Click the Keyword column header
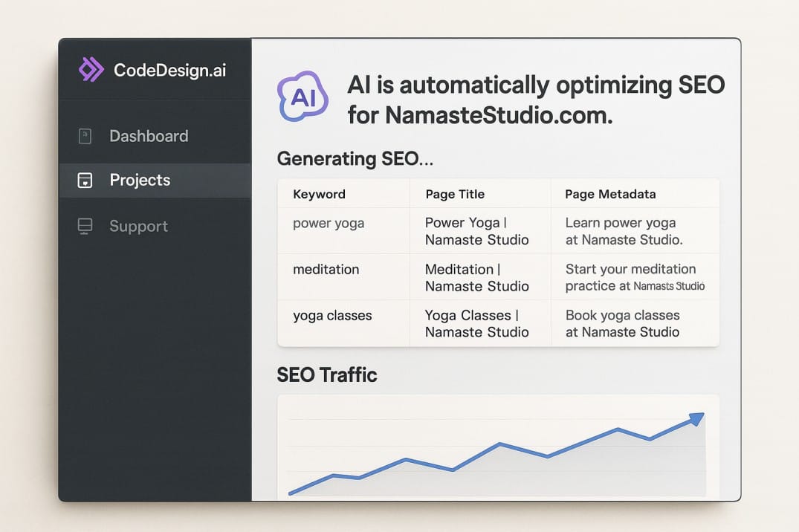The width and height of the screenshot is (799, 532). click(319, 194)
